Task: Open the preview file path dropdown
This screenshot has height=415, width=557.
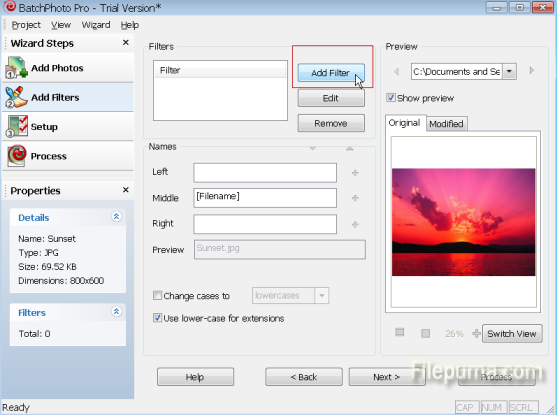Action: 509,71
